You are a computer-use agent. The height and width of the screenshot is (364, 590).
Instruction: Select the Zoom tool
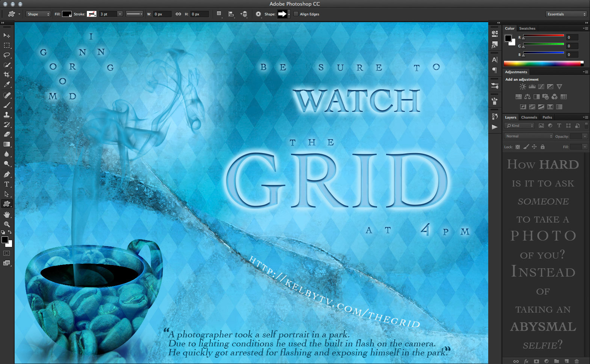(7, 224)
